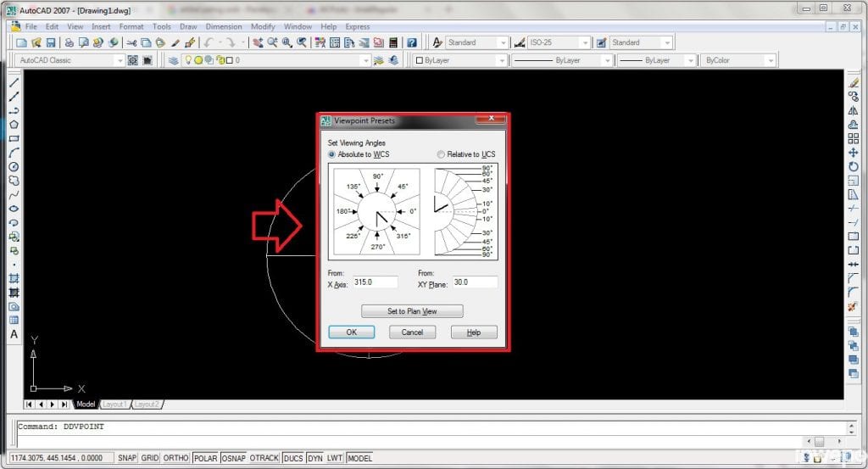Open the ByColor plot style dropdown
The width and height of the screenshot is (868, 469).
pos(770,61)
